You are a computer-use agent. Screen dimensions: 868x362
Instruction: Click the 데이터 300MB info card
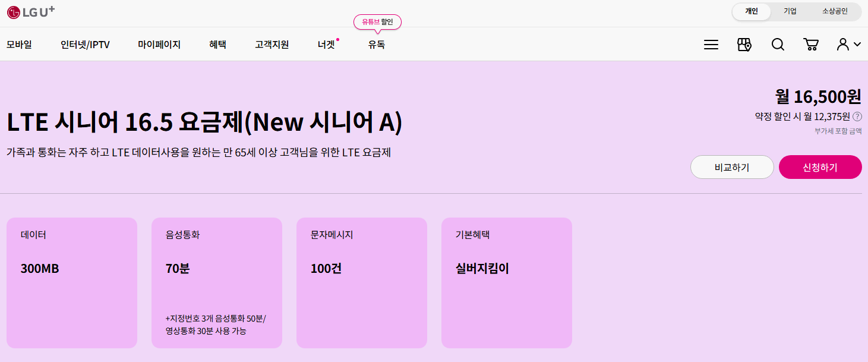71,283
